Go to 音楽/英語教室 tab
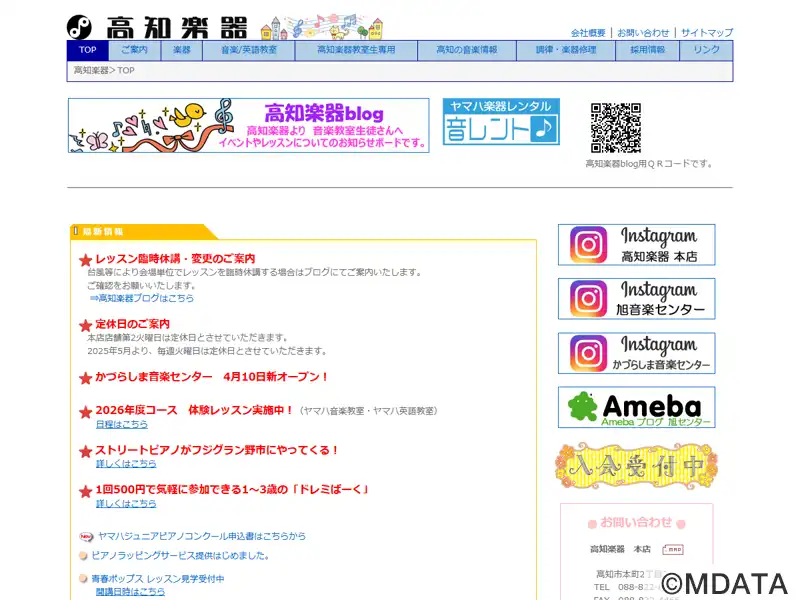 (x=249, y=50)
